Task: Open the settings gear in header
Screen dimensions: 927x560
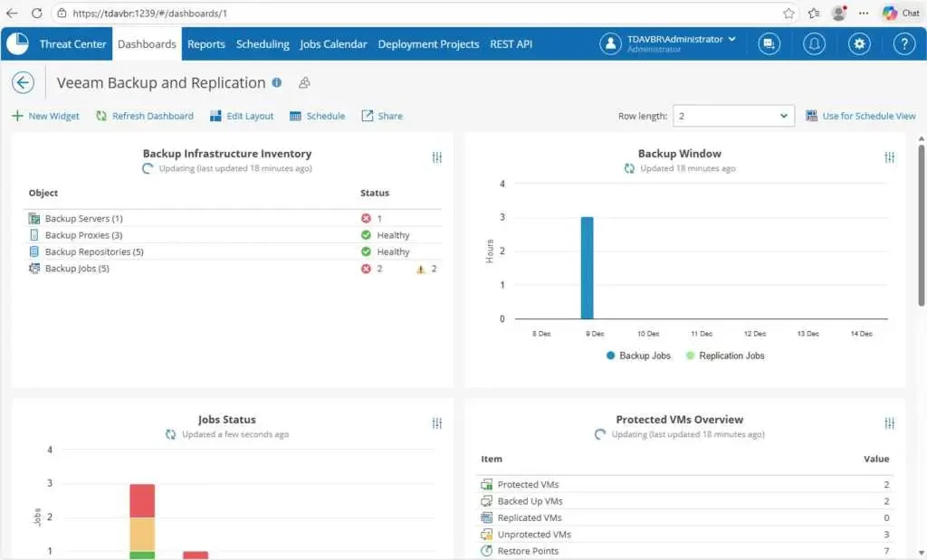Action: [859, 43]
